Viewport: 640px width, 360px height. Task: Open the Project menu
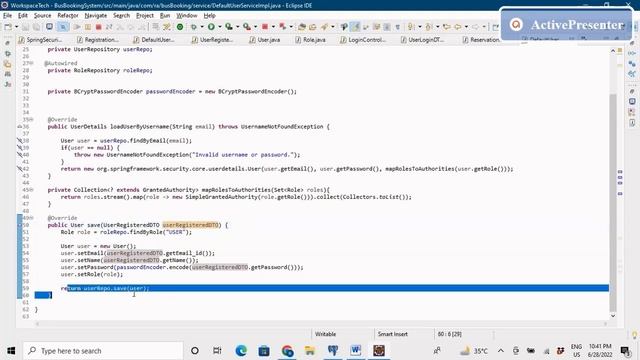(x=145, y=16)
